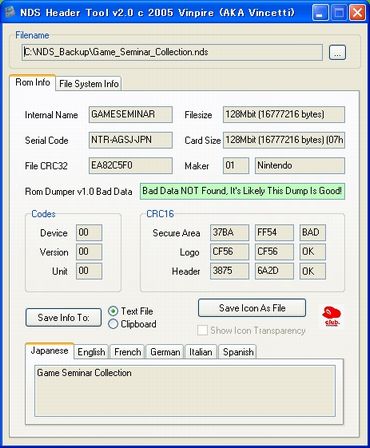Click the Card Size field value

click(x=284, y=140)
